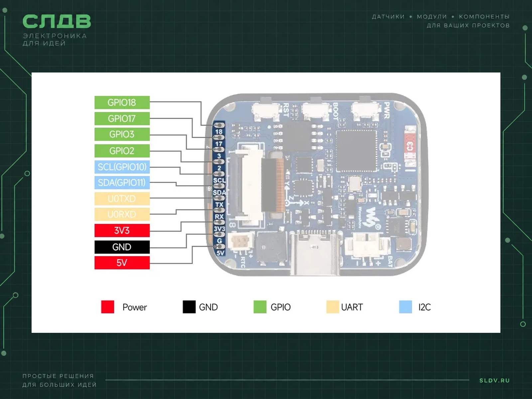Click the beige UART legend swatch
The width and height of the screenshot is (532, 399).
point(332,307)
